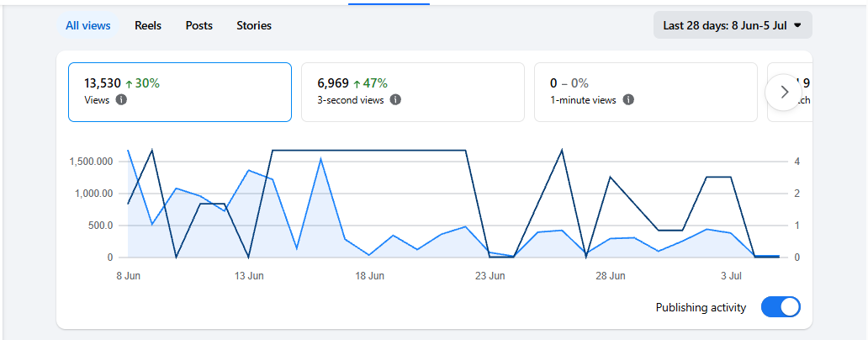This screenshot has width=868, height=340.
Task: Select the 0 1-minute views card
Action: [645, 92]
